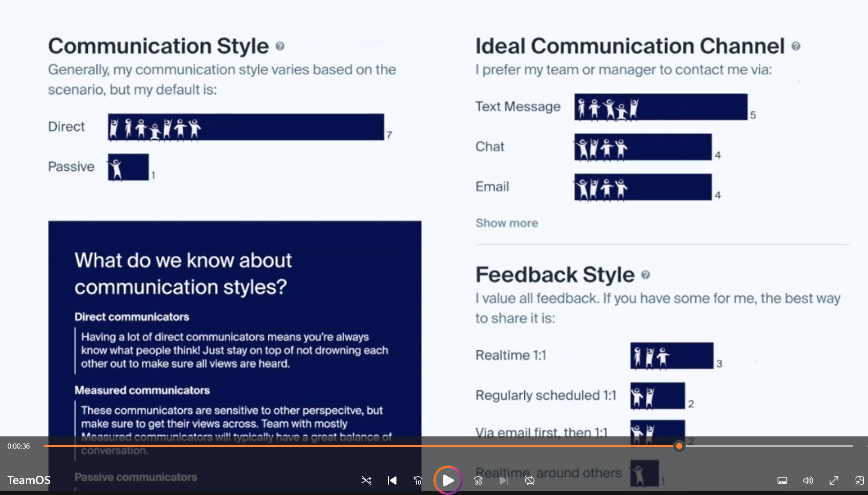Open the volume control
This screenshot has width=868, height=495.
(808, 480)
